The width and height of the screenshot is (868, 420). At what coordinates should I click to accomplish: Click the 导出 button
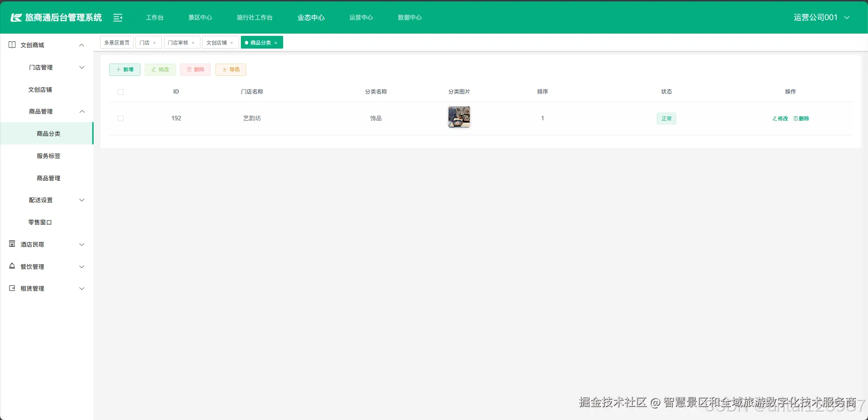point(231,69)
